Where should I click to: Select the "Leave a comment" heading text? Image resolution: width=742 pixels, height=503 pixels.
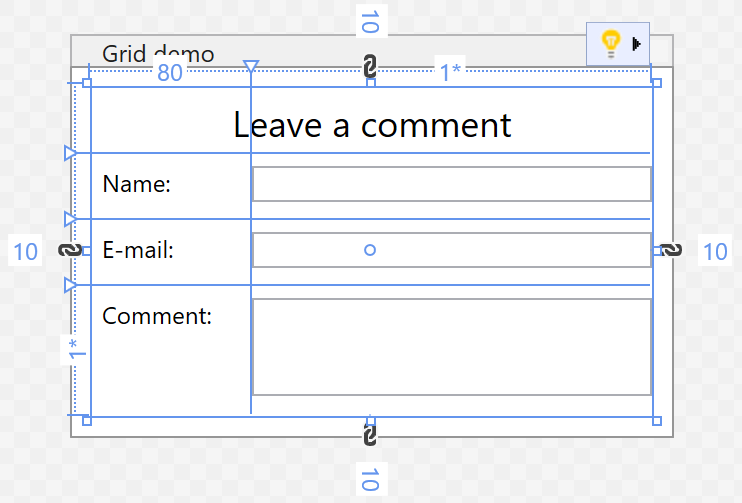[x=372, y=125]
